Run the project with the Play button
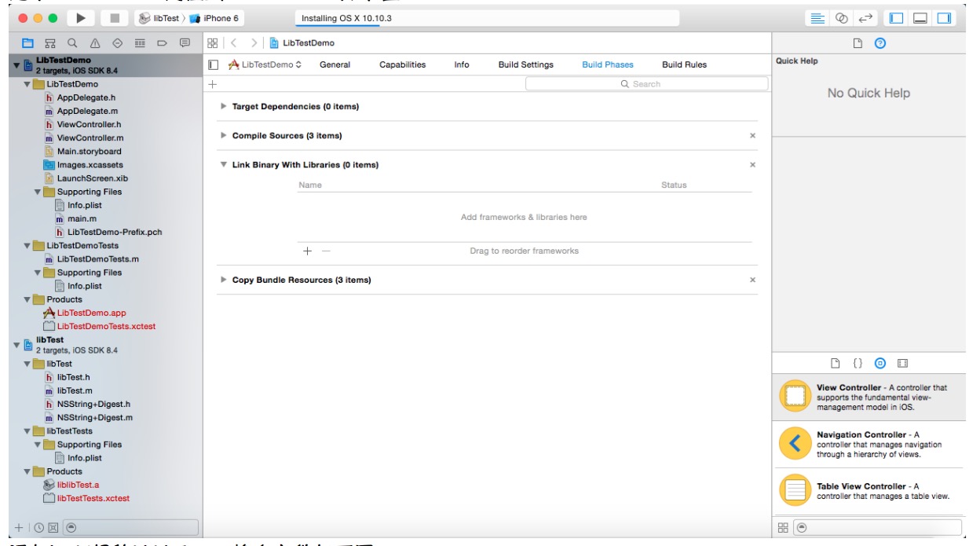This screenshot has width=980, height=546. pyautogui.click(x=81, y=18)
